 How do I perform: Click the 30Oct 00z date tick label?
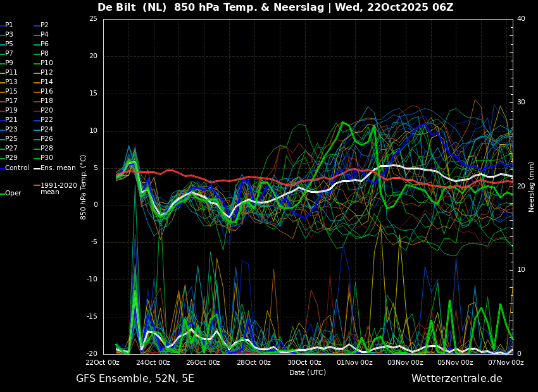304,362
